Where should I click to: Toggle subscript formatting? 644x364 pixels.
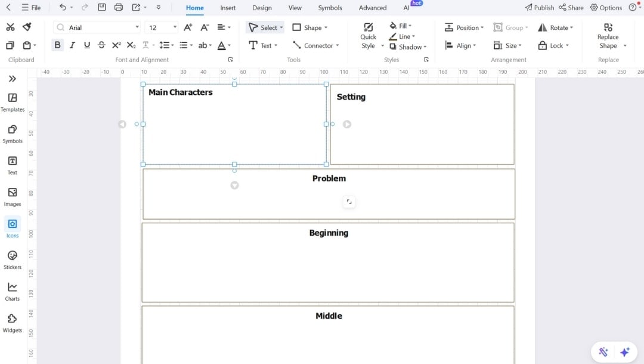(x=131, y=45)
